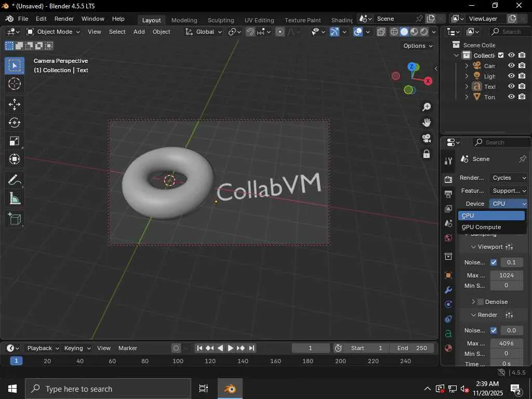
Task: Uncheck the Collection exclude checkbox
Action: tap(501, 55)
